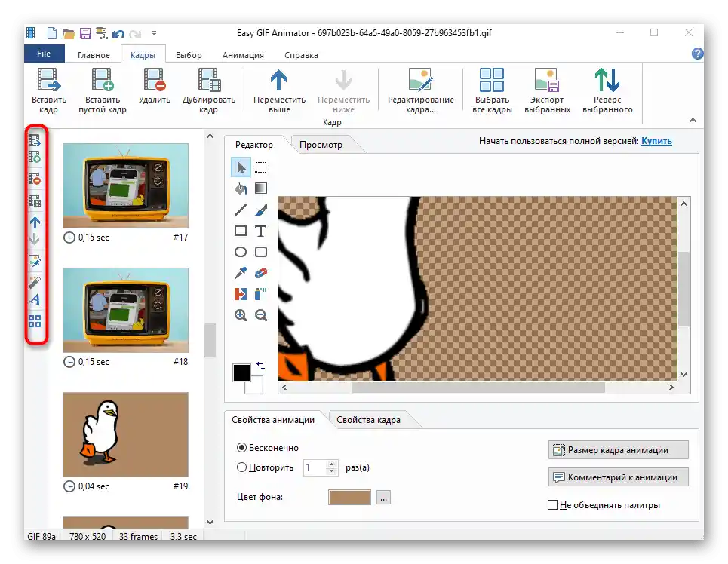Click the black foreground color swatch

coord(241,372)
